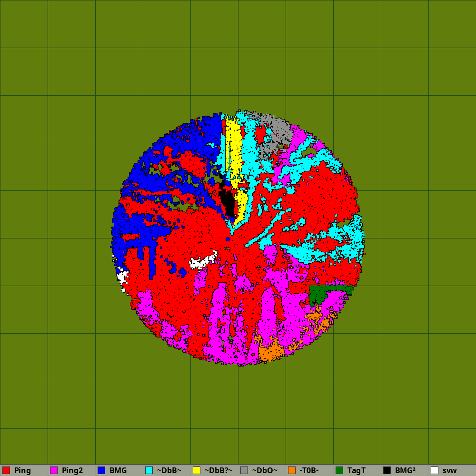Click the 'Ping' legend label

(x=22, y=471)
